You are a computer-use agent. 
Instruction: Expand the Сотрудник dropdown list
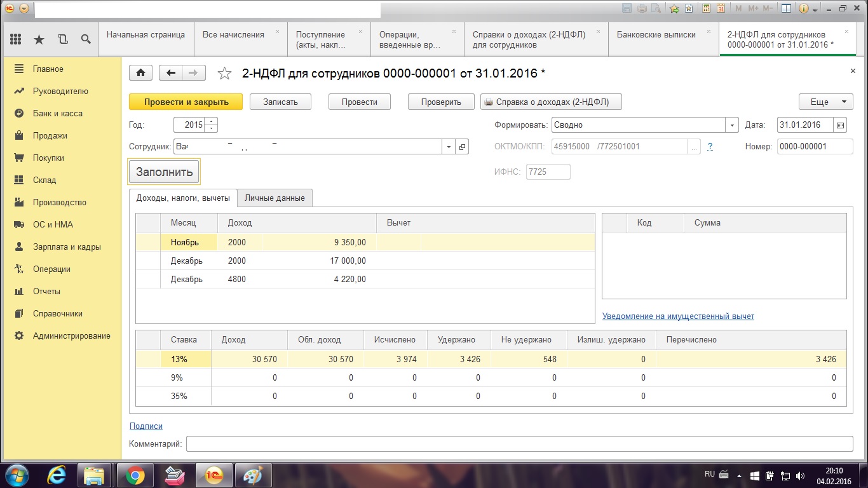click(x=449, y=147)
